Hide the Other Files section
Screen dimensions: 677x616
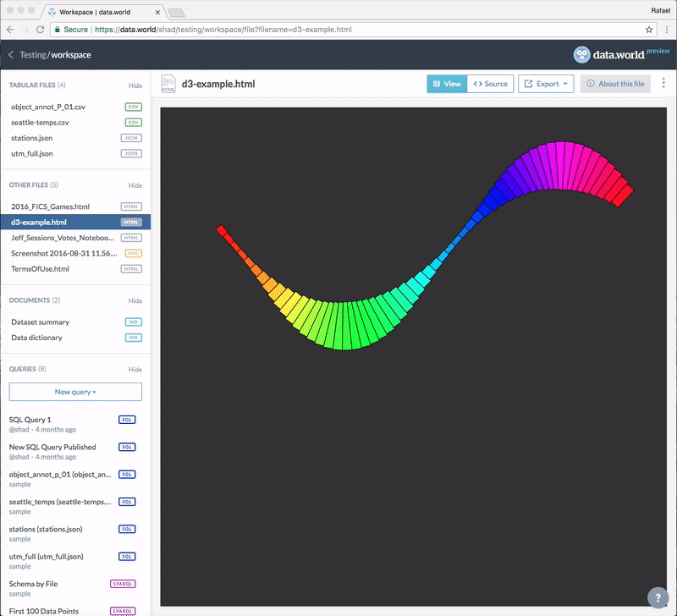(x=135, y=185)
